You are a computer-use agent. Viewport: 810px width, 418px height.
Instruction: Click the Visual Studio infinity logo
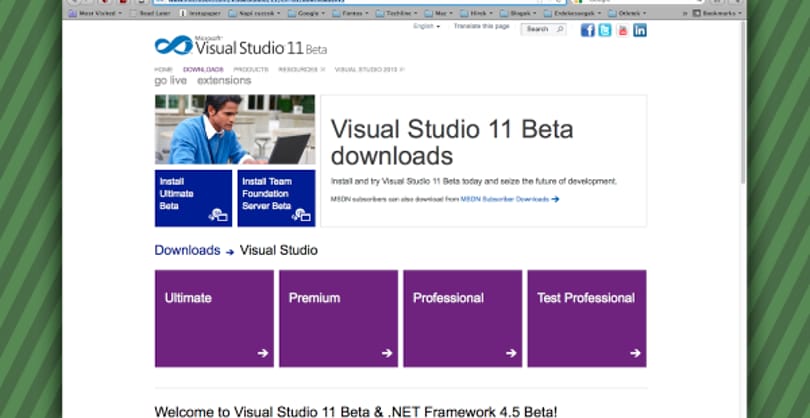(174, 45)
